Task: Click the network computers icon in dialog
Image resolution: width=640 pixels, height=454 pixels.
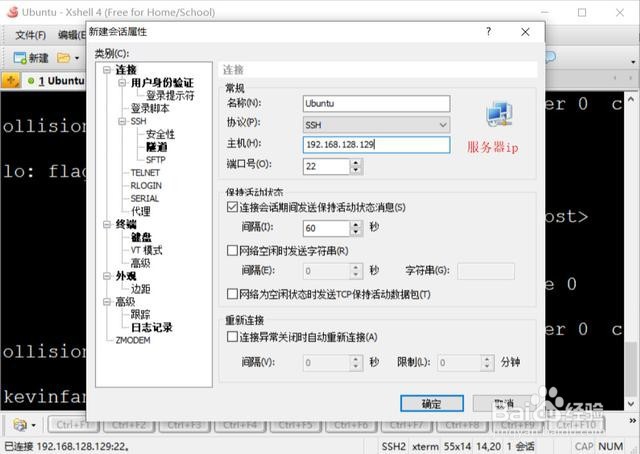Action: coord(499,114)
